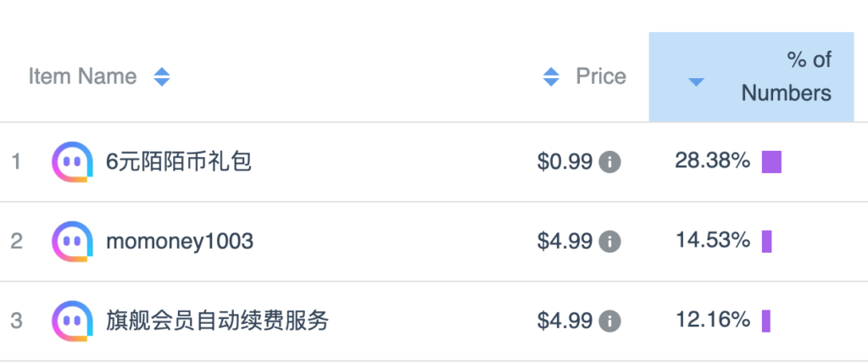Click the Price column header label

pyautogui.click(x=601, y=76)
